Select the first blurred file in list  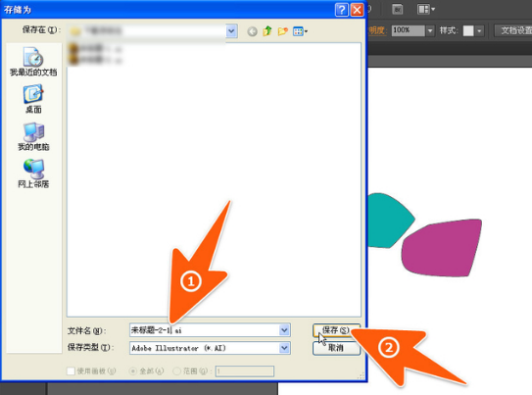95,49
